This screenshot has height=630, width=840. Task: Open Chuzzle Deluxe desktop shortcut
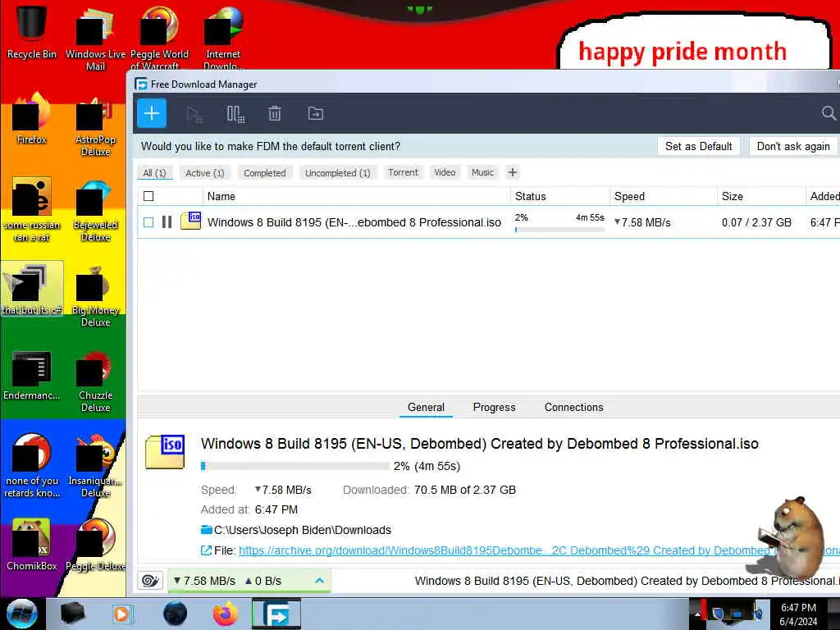pos(95,381)
